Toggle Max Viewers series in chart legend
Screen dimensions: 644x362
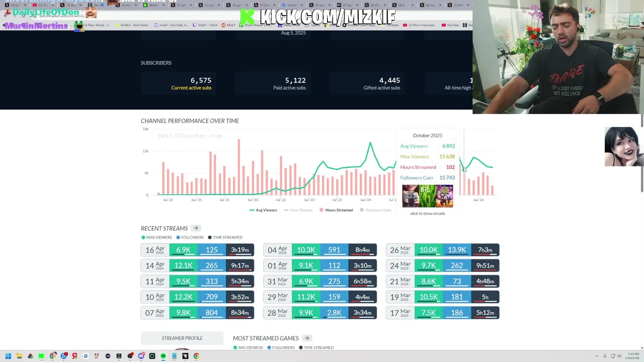(x=298, y=210)
